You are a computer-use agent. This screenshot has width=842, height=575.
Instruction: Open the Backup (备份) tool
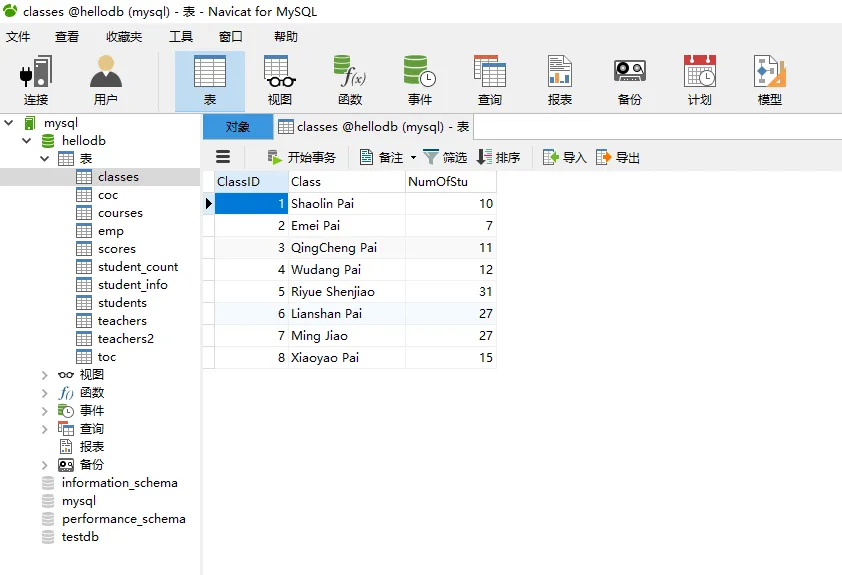pyautogui.click(x=629, y=81)
